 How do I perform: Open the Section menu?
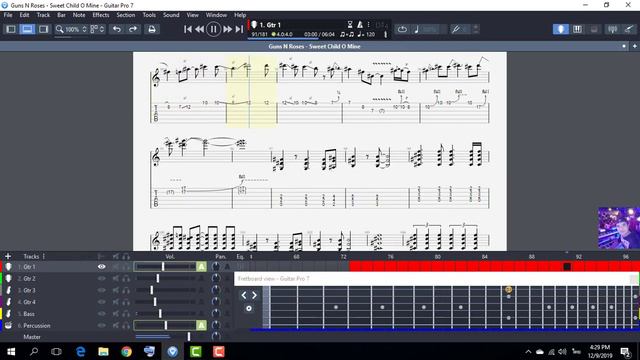point(126,15)
